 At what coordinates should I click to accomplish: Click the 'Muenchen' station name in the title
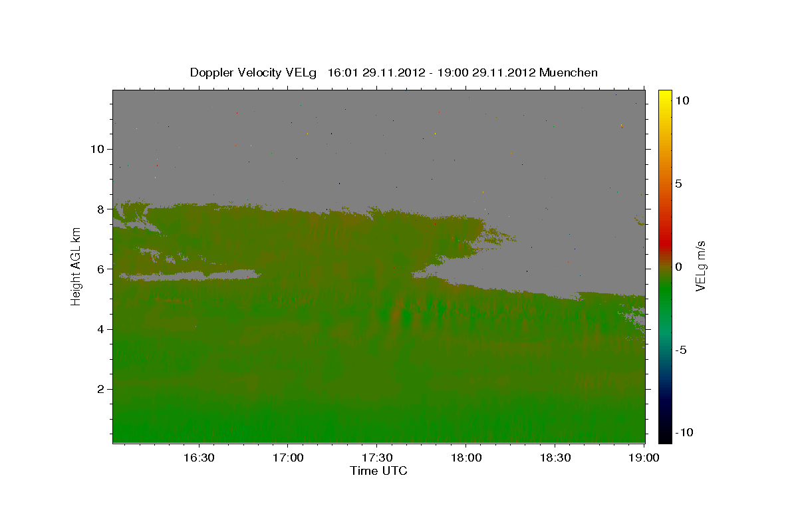click(569, 72)
